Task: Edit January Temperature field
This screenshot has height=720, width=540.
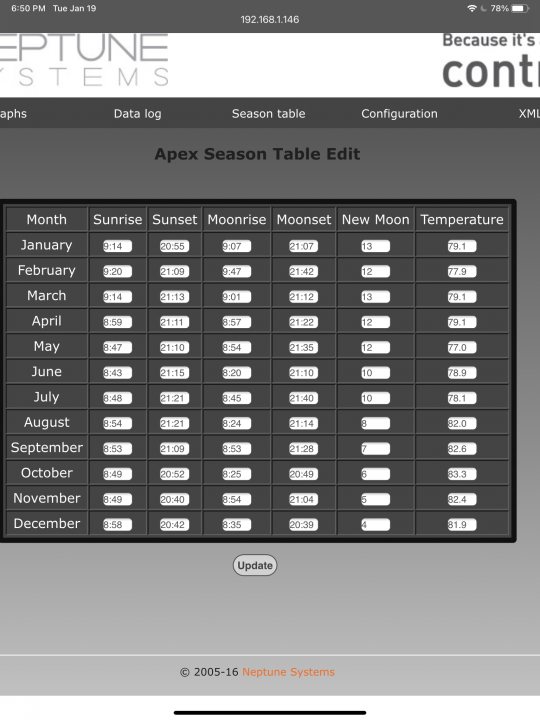Action: [462, 246]
